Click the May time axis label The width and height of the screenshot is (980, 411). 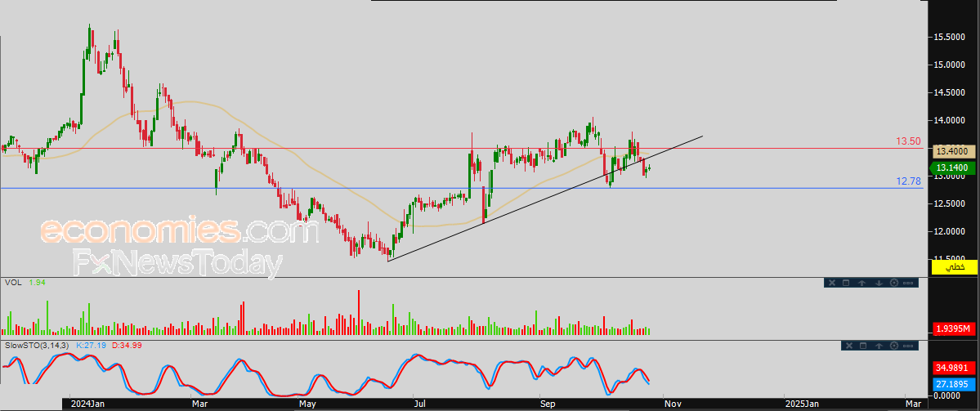[307, 404]
